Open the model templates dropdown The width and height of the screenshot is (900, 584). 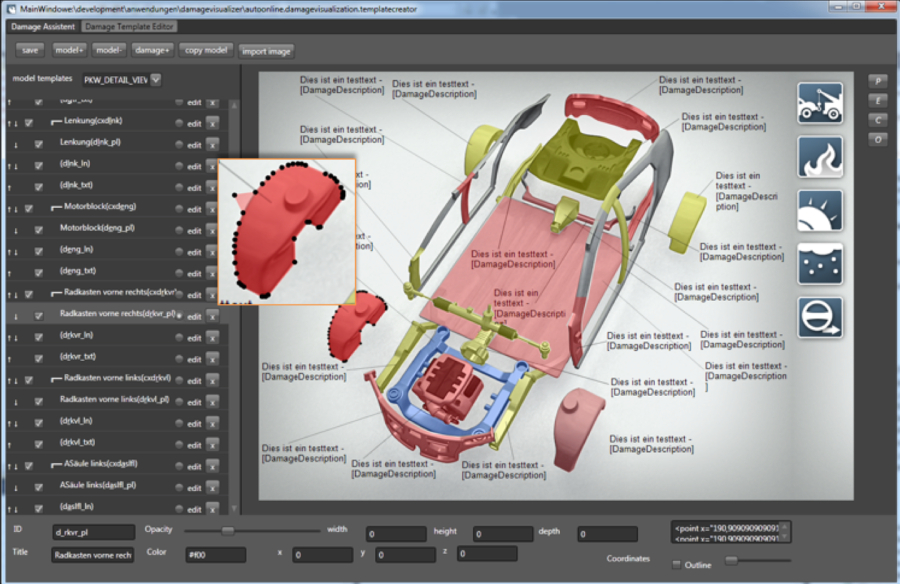(x=156, y=79)
